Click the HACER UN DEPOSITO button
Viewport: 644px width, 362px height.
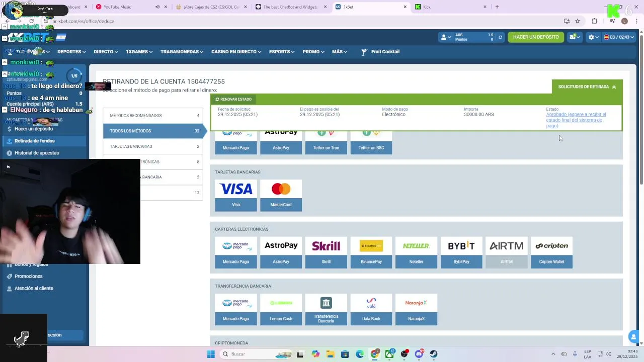click(x=536, y=37)
